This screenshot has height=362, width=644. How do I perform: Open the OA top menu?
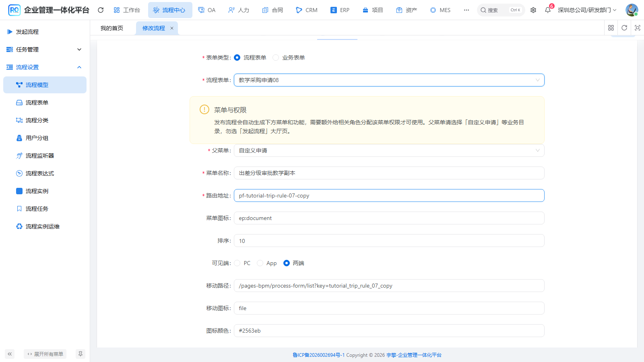(207, 10)
